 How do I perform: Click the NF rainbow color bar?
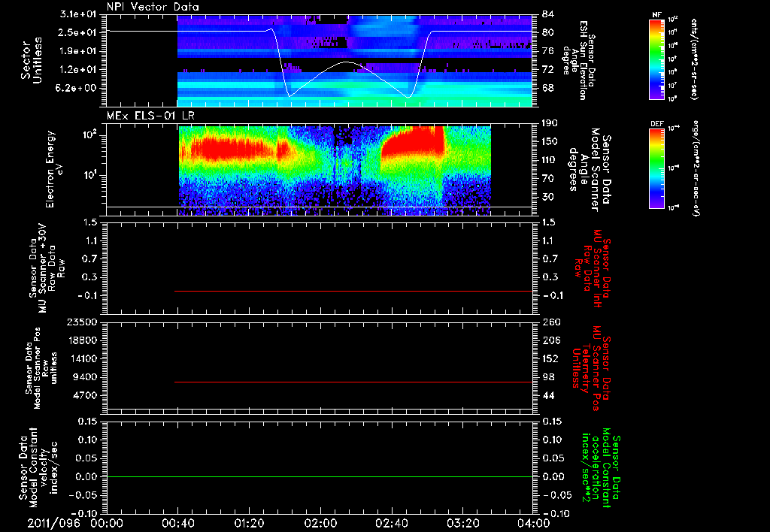pyautogui.click(x=657, y=59)
